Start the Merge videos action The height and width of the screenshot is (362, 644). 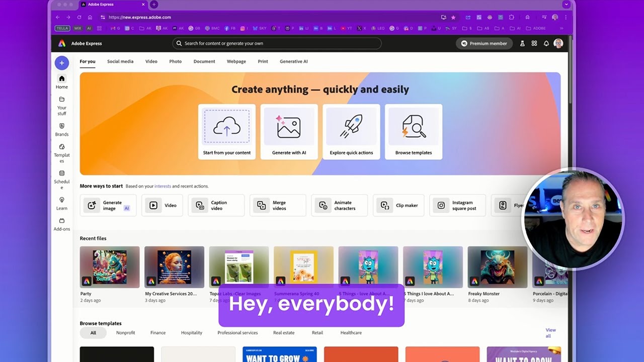point(278,205)
